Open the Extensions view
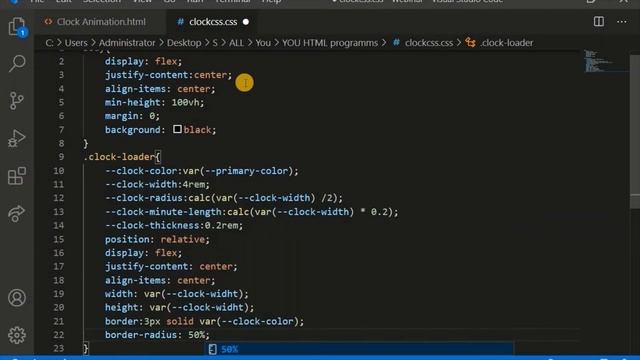Screen dimensions: 640x360 pyautogui.click(x=17, y=176)
